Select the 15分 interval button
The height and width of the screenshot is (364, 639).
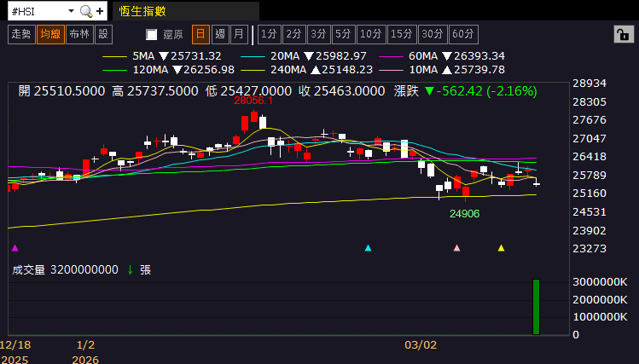(402, 34)
